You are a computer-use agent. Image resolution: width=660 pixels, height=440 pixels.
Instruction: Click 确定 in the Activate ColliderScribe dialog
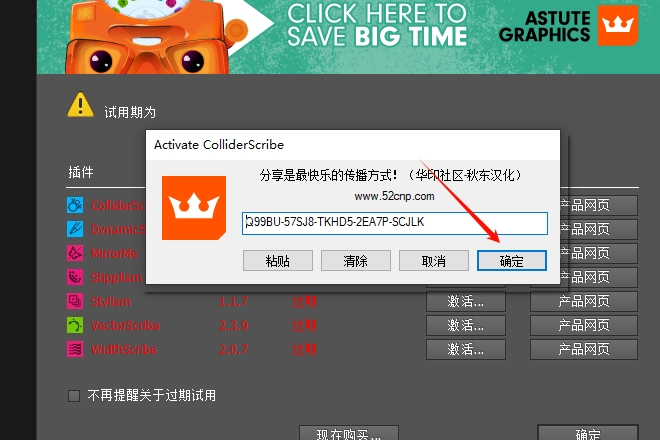pos(512,261)
